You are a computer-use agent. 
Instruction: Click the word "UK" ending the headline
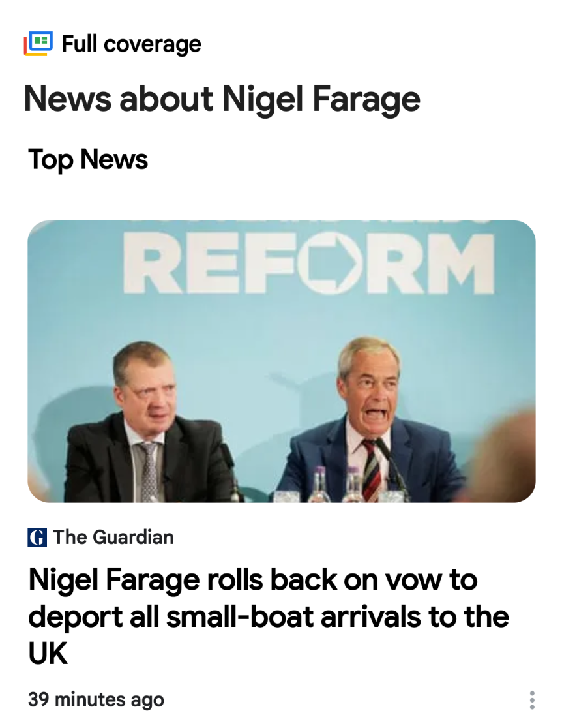tap(48, 654)
